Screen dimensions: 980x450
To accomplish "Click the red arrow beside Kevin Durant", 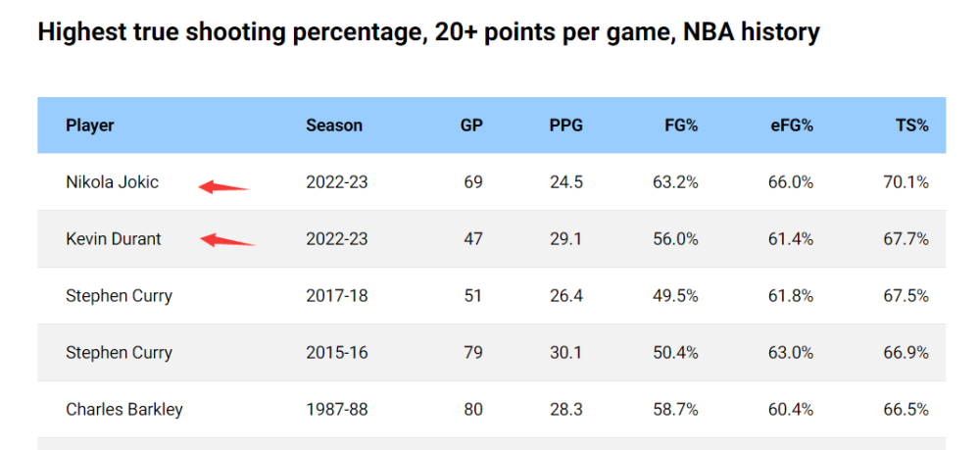I will [227, 240].
